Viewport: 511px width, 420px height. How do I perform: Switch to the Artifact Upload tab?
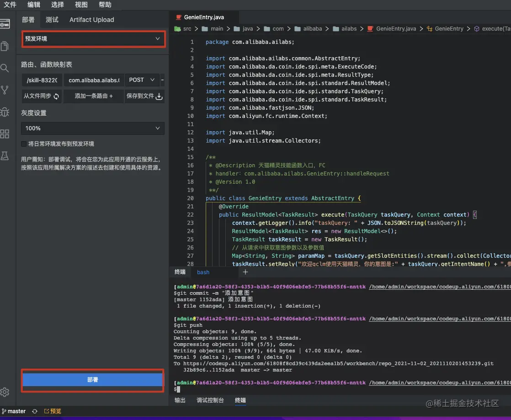click(x=91, y=20)
